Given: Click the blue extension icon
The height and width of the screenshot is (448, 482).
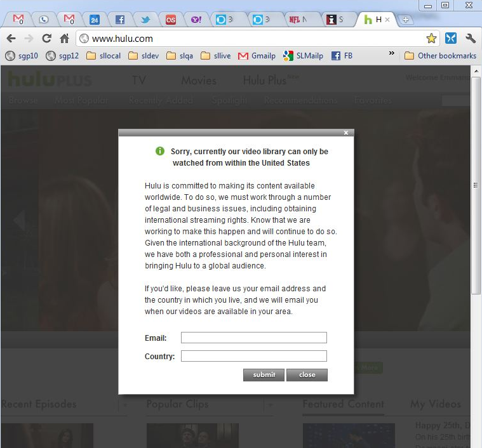Looking at the screenshot, I should pyautogui.click(x=451, y=38).
